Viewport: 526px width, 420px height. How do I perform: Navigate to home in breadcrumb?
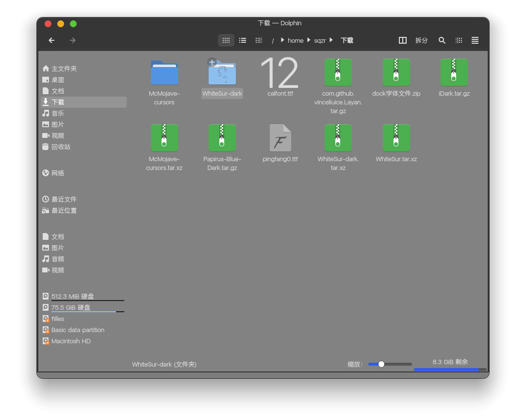pyautogui.click(x=296, y=41)
